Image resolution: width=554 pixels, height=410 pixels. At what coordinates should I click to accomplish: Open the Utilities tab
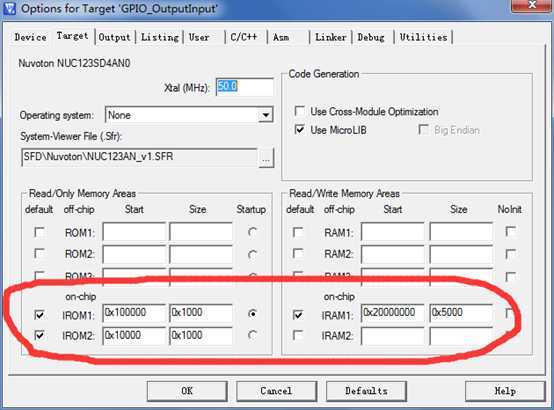tap(424, 37)
